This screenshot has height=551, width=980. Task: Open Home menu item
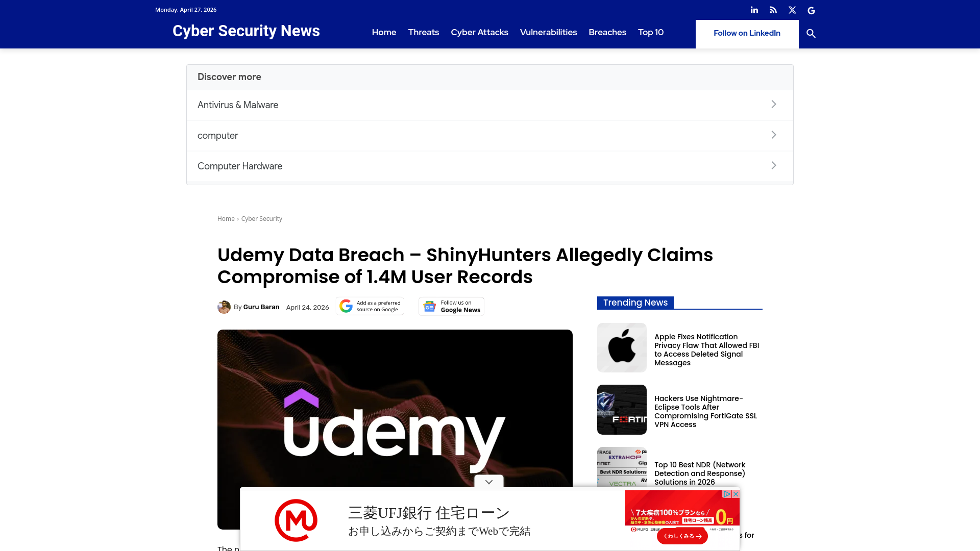coord(384,32)
